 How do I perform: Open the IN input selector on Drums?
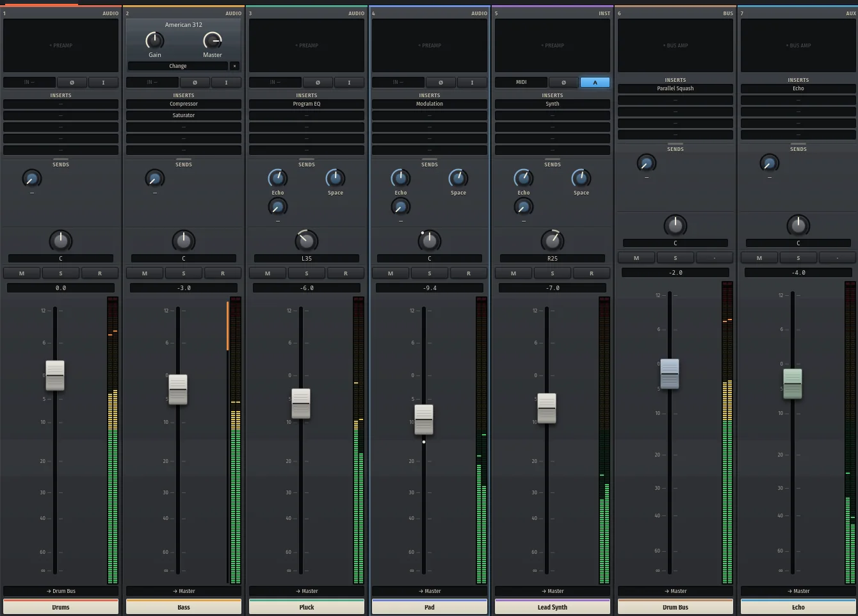click(29, 83)
